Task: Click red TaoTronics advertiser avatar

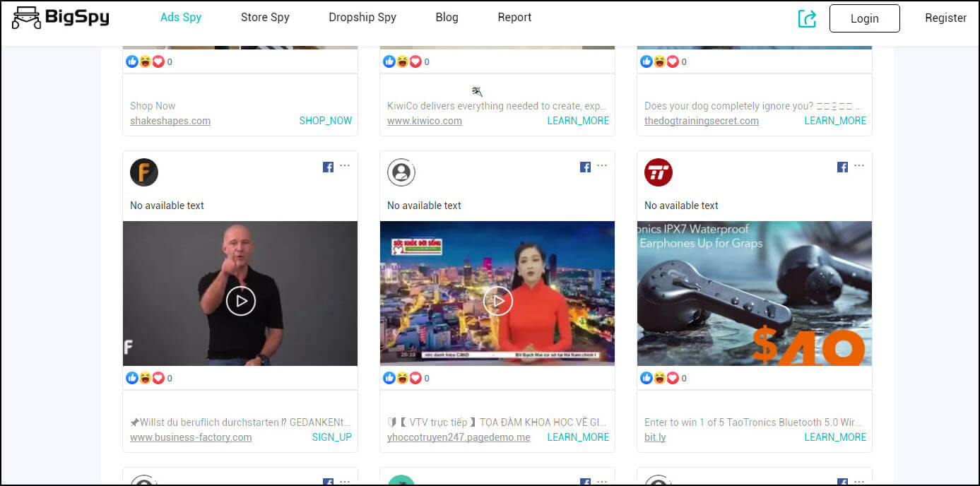Action: click(x=659, y=172)
